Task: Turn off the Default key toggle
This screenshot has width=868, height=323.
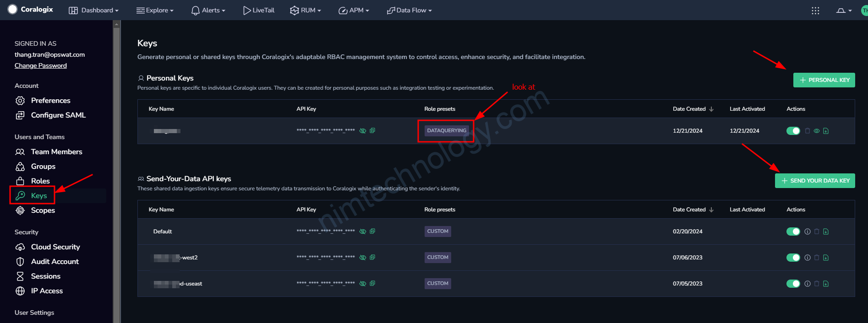Action: 793,231
